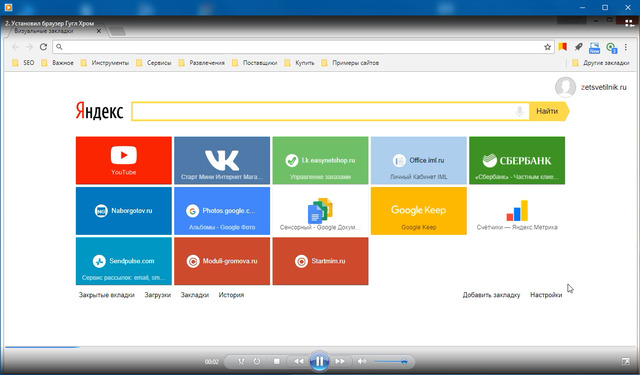Click into the Yandex search field
The image size is (640, 375).
(x=322, y=111)
